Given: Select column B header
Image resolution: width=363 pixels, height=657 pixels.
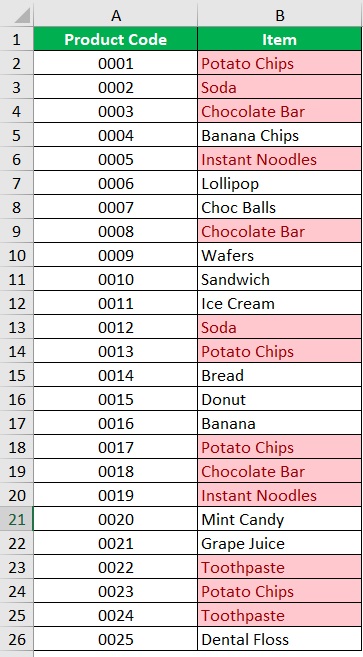Looking at the screenshot, I should click(279, 16).
